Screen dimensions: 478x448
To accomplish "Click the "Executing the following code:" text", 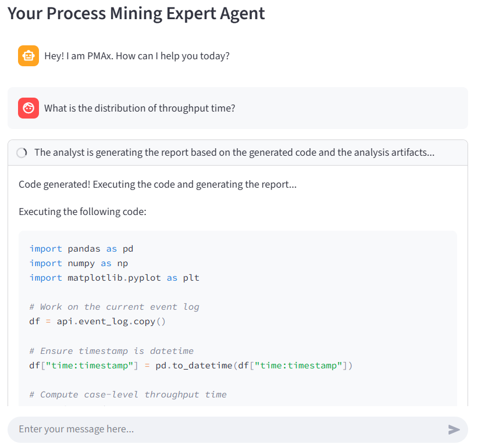I will pos(83,212).
